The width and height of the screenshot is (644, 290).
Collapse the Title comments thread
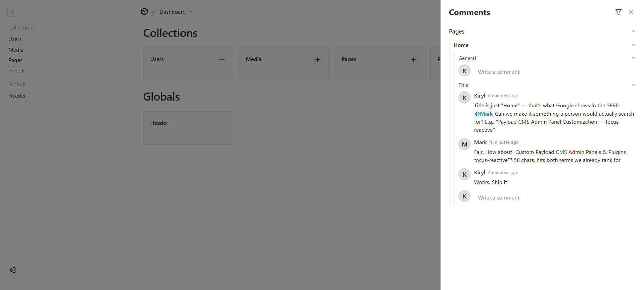click(634, 85)
